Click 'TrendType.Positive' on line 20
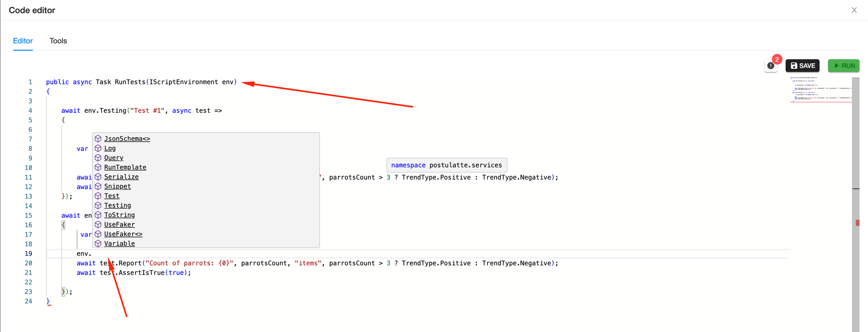868x332 pixels. coord(436,263)
